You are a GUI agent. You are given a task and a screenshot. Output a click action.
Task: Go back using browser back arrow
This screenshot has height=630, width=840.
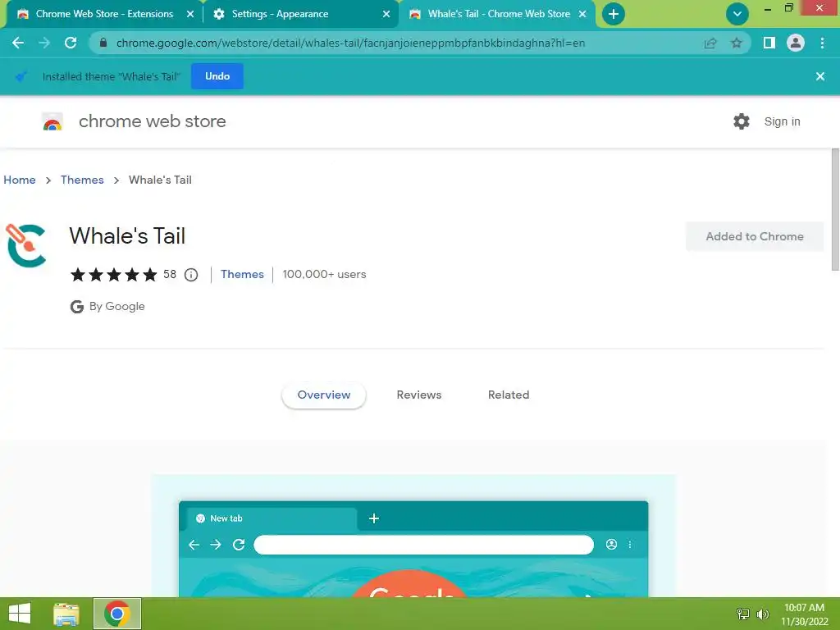point(18,43)
